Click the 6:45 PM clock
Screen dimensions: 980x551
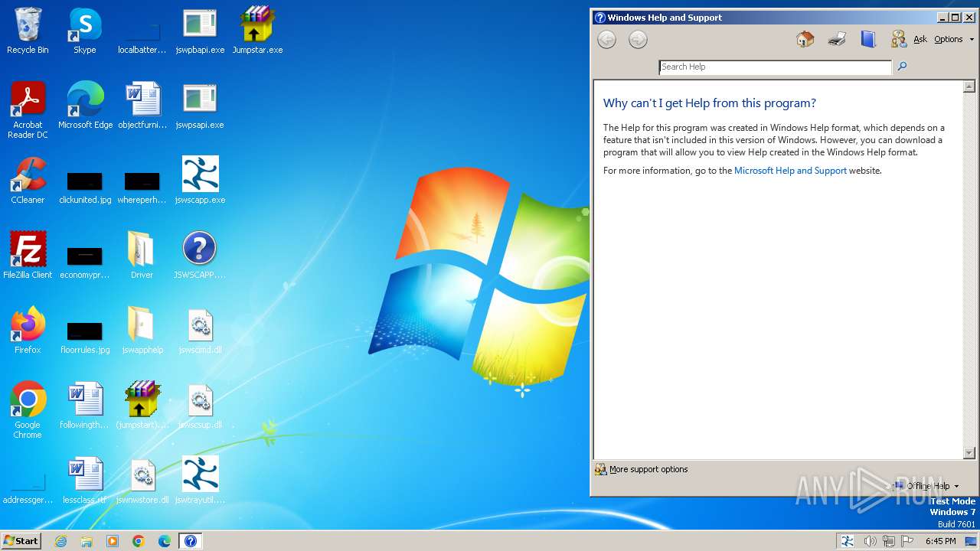(x=940, y=541)
